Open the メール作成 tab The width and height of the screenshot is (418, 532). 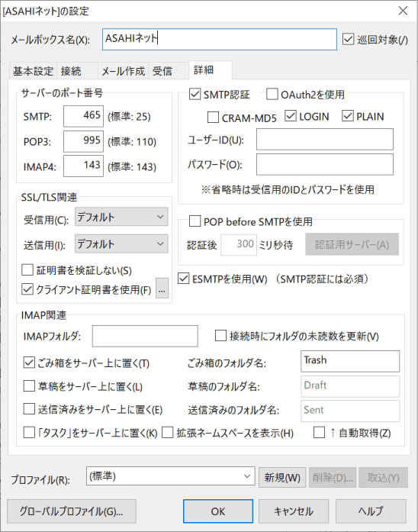pos(123,71)
